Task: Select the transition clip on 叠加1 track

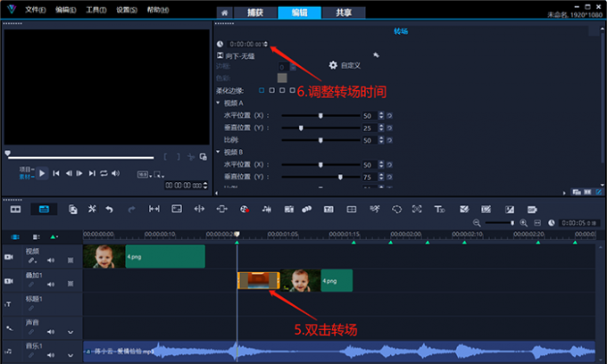Action: pos(258,280)
